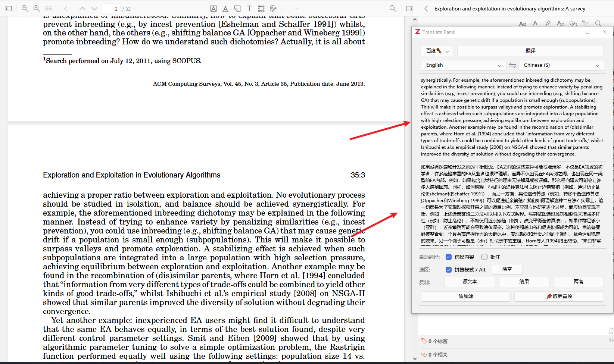
Task: Click the note search magnifier icon
Action: (598, 24)
